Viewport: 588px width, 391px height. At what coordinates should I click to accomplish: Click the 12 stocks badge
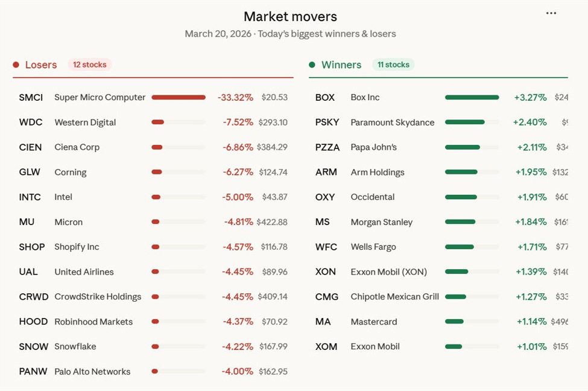coord(89,65)
